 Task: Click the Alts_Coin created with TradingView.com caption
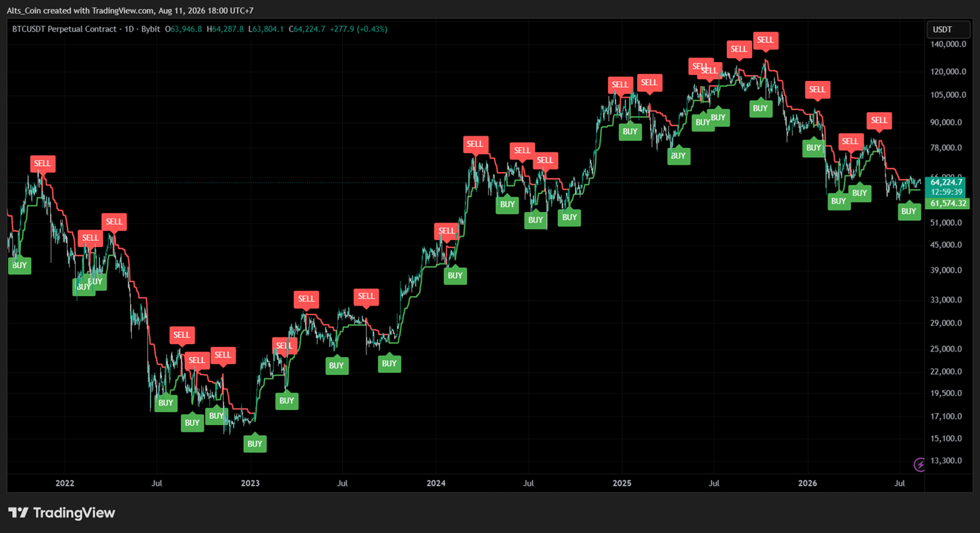[x=130, y=11]
